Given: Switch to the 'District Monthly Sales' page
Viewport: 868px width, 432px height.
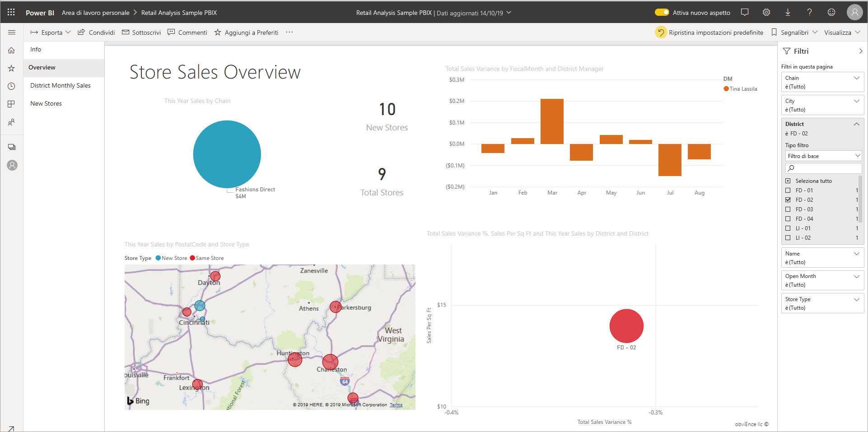Looking at the screenshot, I should pos(60,85).
